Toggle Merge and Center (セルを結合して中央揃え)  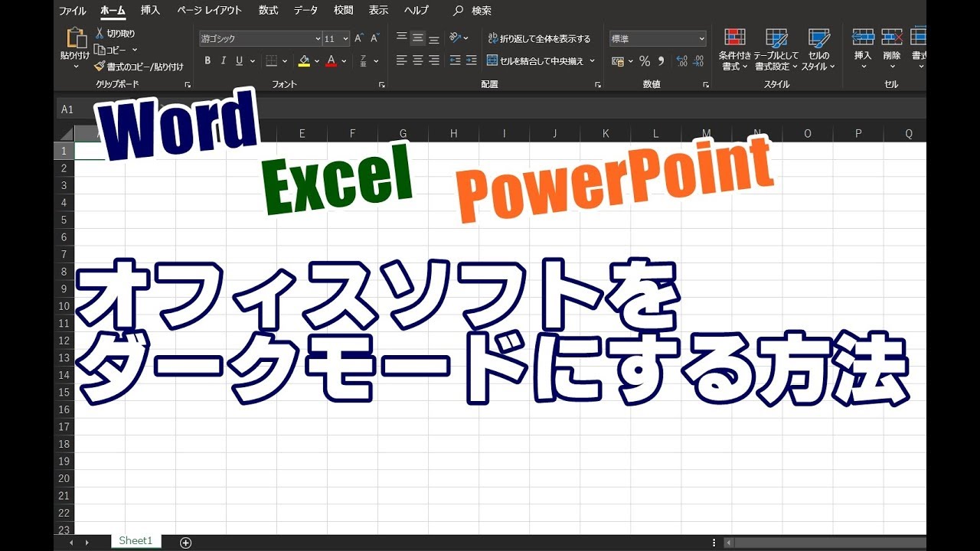click(535, 61)
